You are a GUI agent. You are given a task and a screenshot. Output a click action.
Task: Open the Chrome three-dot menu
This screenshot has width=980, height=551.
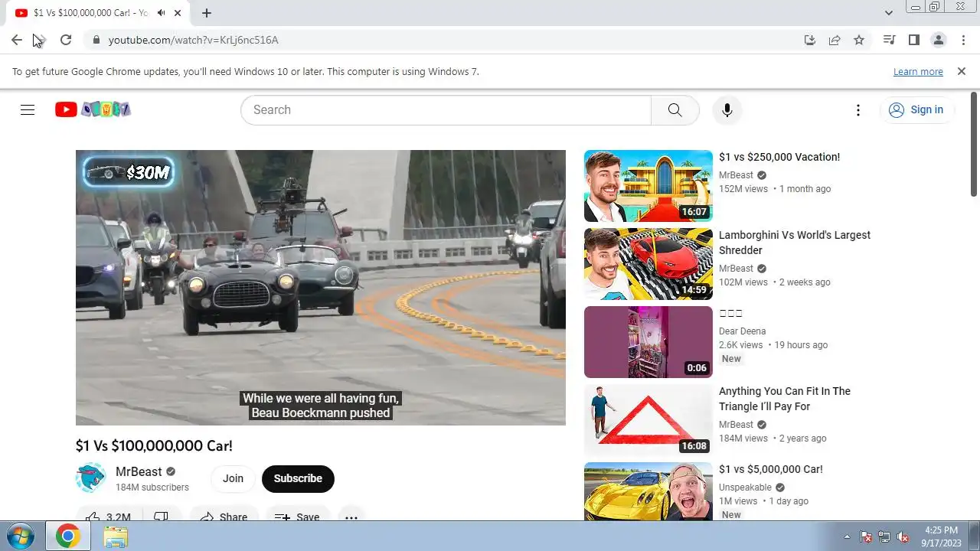(x=962, y=40)
